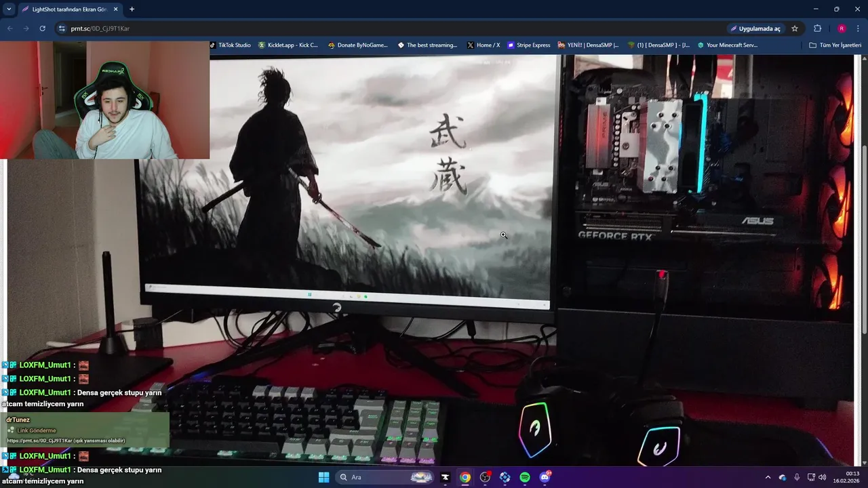Open the Chrome three-dot menu

click(859, 28)
